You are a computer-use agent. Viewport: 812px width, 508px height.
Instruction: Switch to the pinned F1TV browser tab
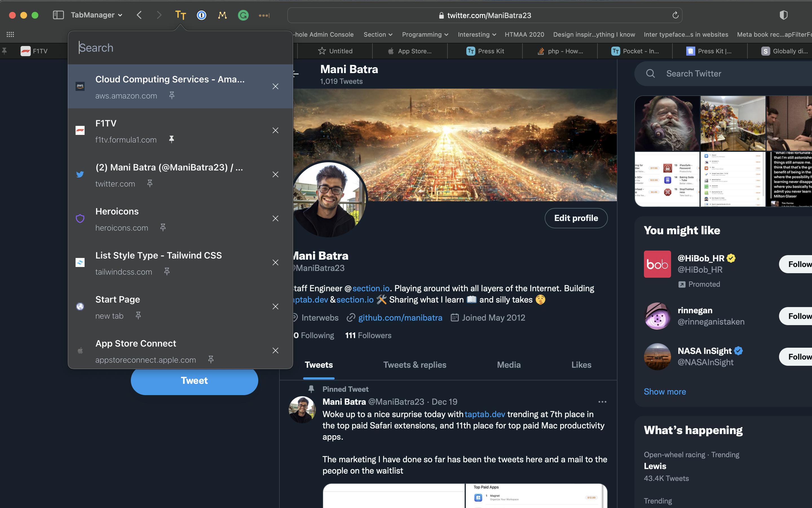(x=34, y=51)
